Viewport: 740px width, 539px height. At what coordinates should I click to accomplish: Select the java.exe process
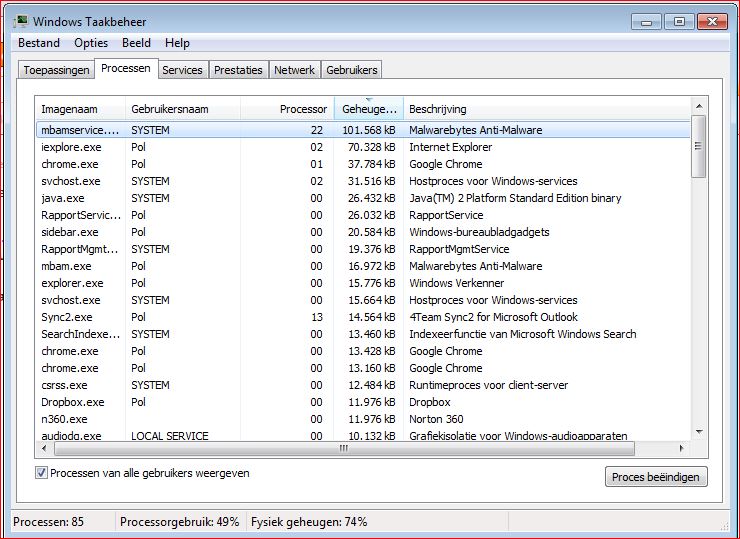[x=363, y=198]
